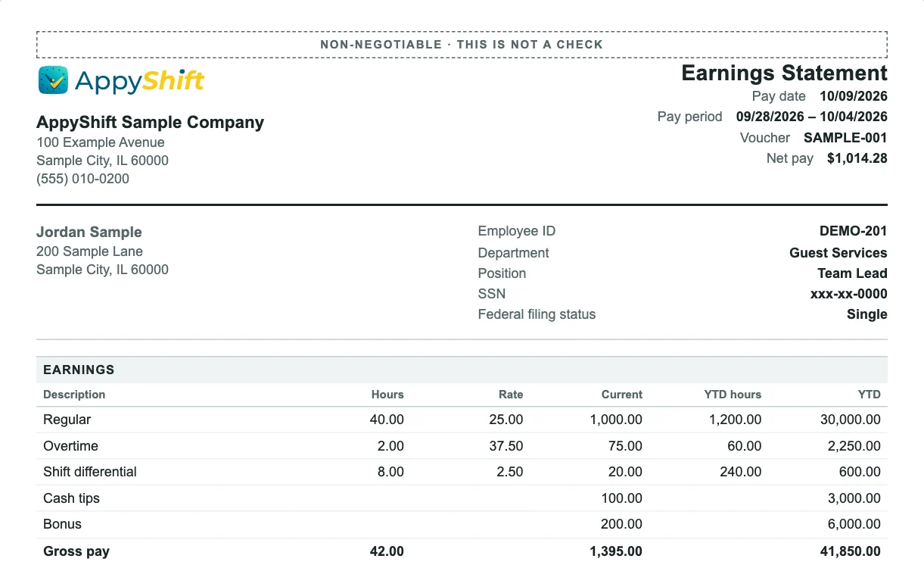924x568 pixels.
Task: Select the pay period 09/28/2026 – 10/04/2026
Action: point(812,117)
